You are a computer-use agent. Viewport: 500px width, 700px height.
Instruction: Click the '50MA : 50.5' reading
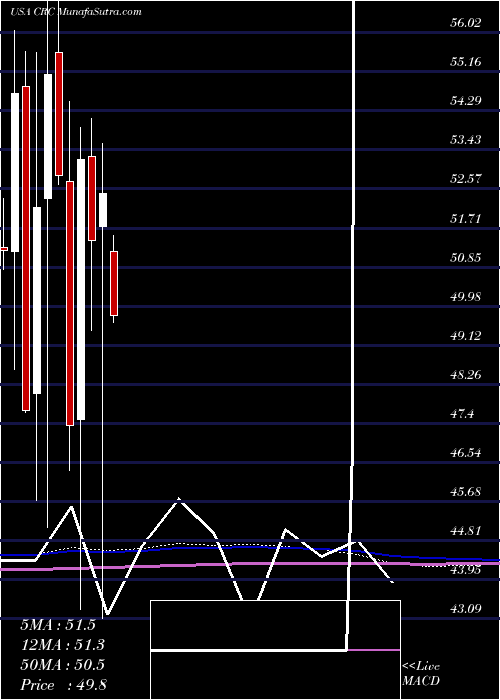pos(62,665)
